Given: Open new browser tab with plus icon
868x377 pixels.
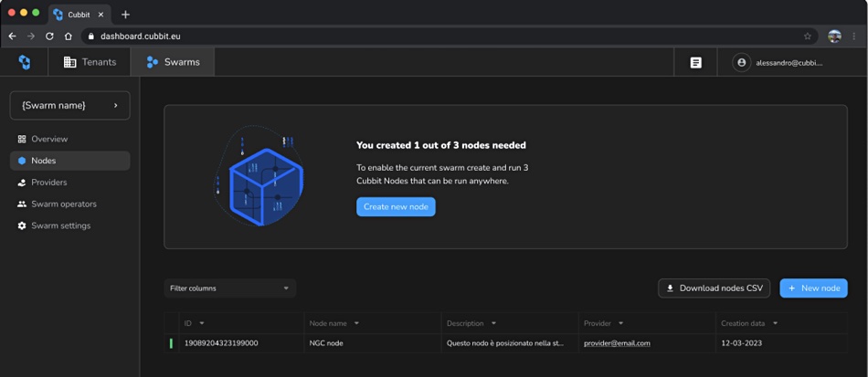Looking at the screenshot, I should pos(125,15).
